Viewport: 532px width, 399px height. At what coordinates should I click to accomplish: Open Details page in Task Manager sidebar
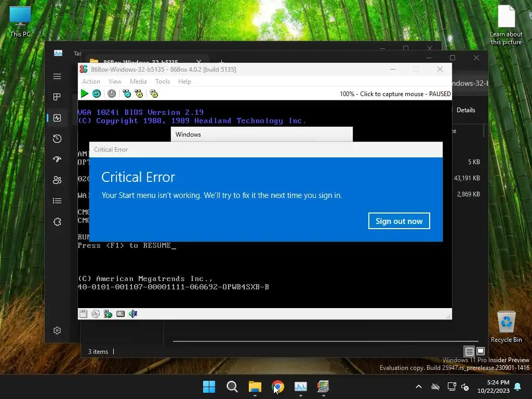pyautogui.click(x=57, y=201)
